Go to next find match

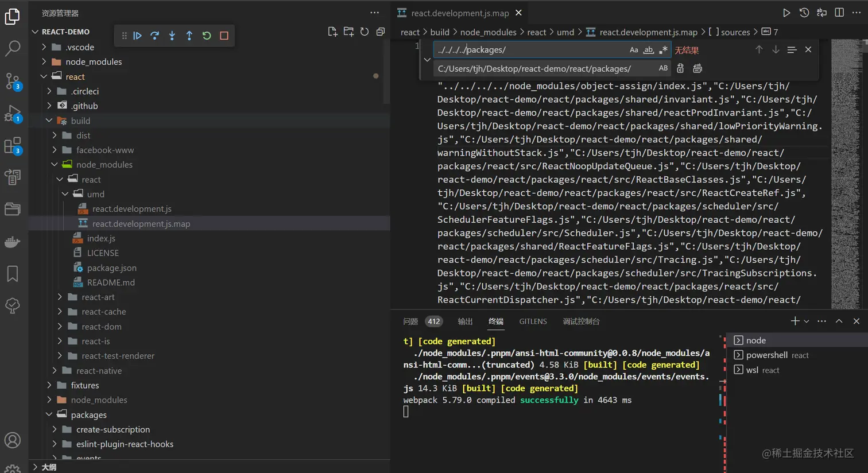(x=776, y=50)
